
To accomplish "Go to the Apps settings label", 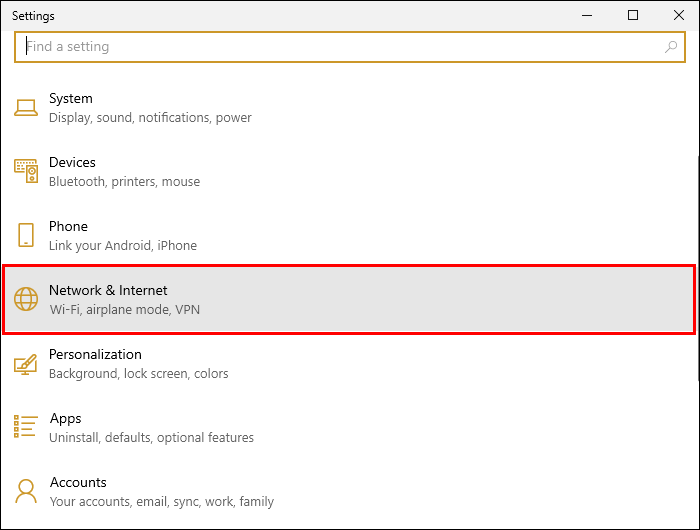I will [x=65, y=419].
